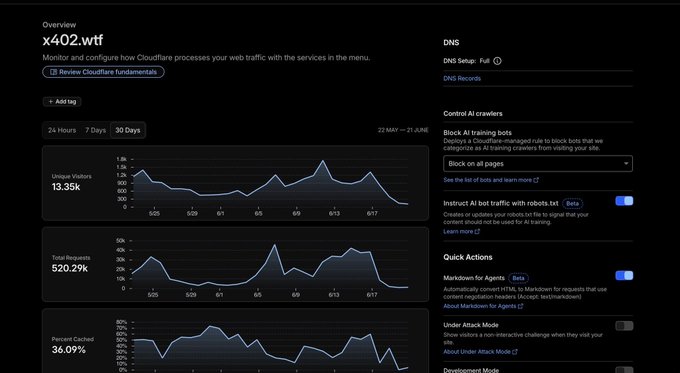Click external-link icon beside robots.txt Learn more

(x=477, y=232)
